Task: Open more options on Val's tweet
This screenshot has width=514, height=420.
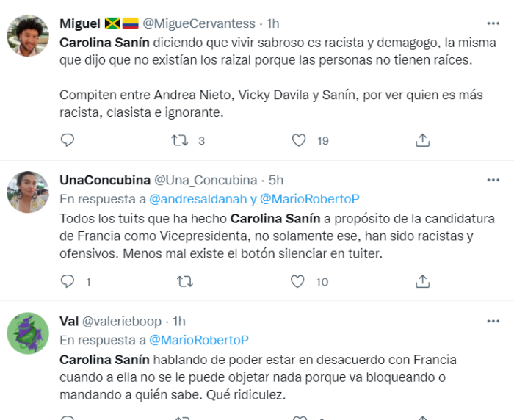Action: coord(493,321)
